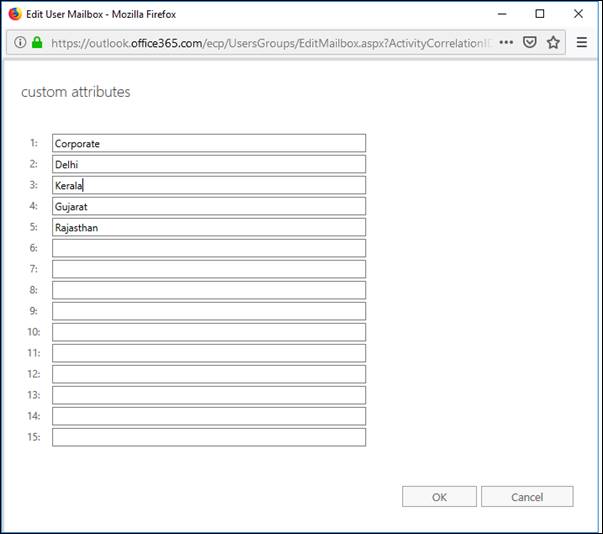Screen dimensions: 603x534
Task: Close the Edit User Mailbox window
Action: tap(578, 14)
